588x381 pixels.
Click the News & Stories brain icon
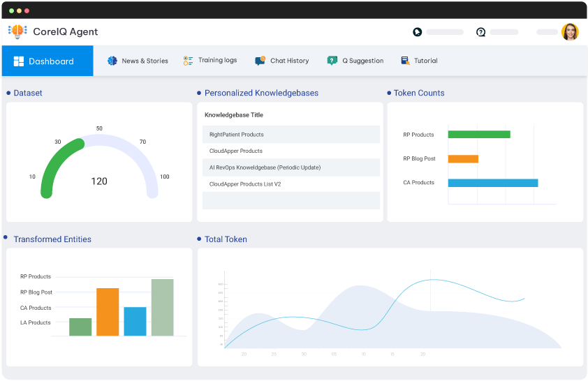tap(112, 61)
